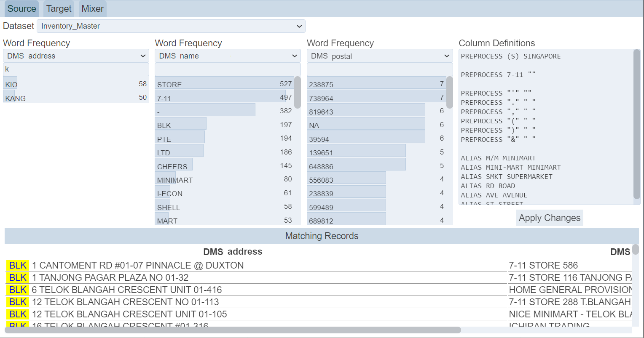Click the address filter field containing 'k'
The width and height of the screenshot is (644, 338).
[76, 69]
